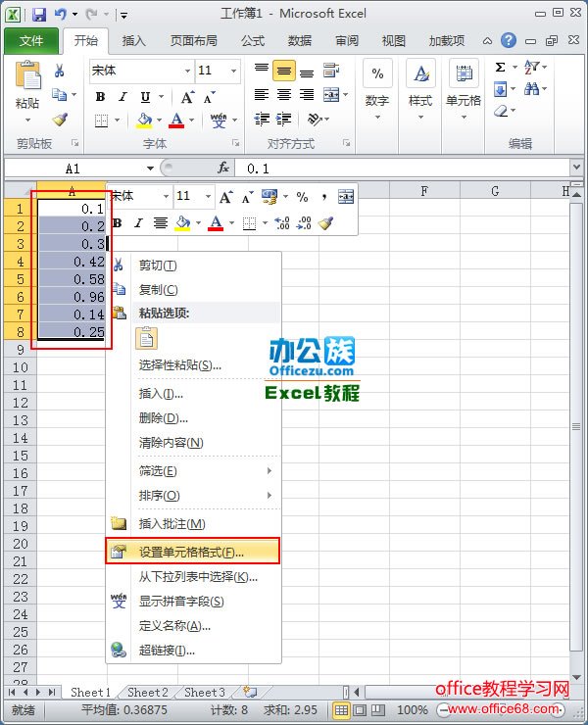
Task: Expand the formula bar
Action: pyautogui.click(x=576, y=167)
